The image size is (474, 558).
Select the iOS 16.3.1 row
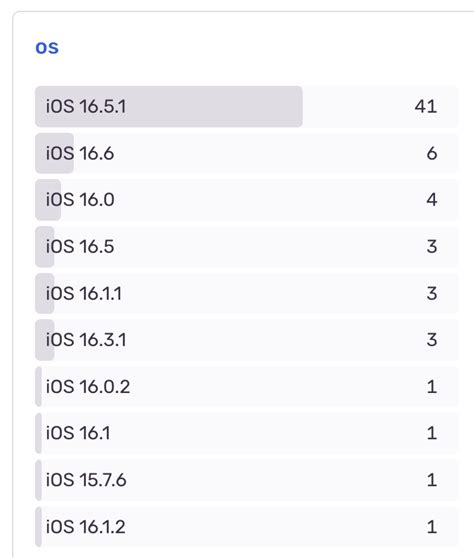(x=247, y=340)
